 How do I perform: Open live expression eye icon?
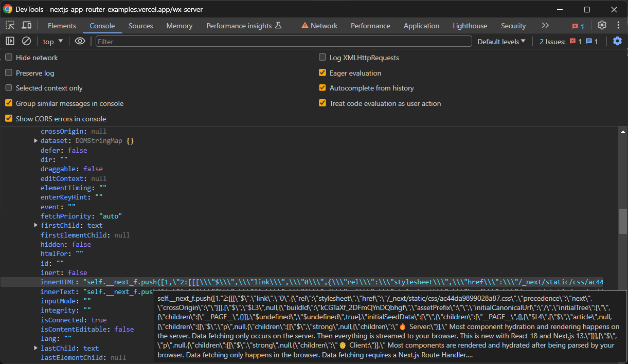(80, 42)
